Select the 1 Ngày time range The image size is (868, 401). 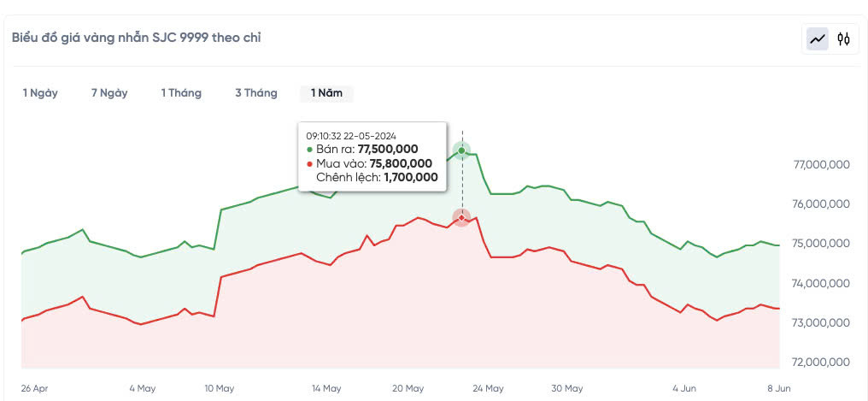click(40, 93)
